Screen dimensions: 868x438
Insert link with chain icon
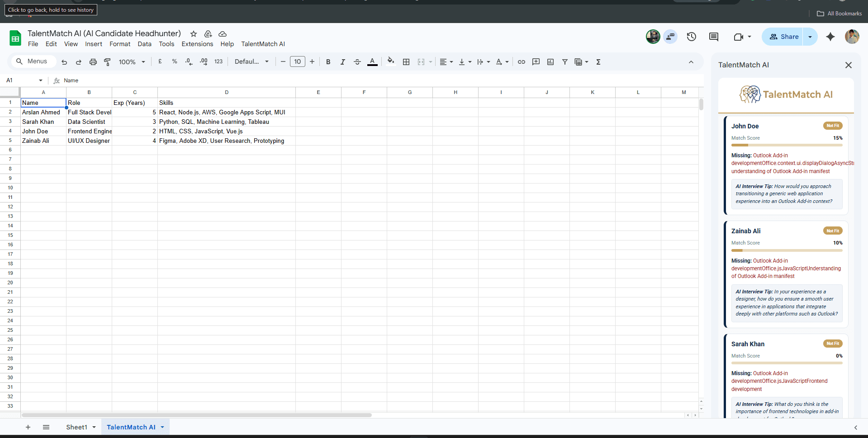(x=522, y=62)
